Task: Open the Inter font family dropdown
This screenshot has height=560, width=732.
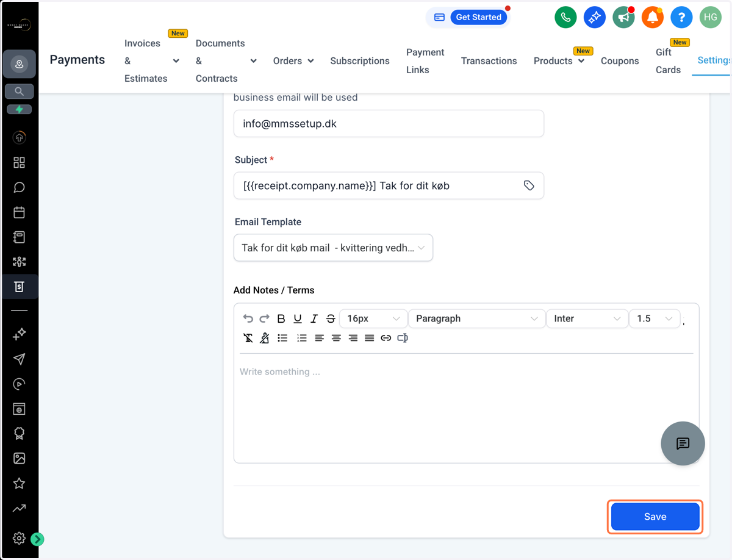Action: (x=587, y=318)
